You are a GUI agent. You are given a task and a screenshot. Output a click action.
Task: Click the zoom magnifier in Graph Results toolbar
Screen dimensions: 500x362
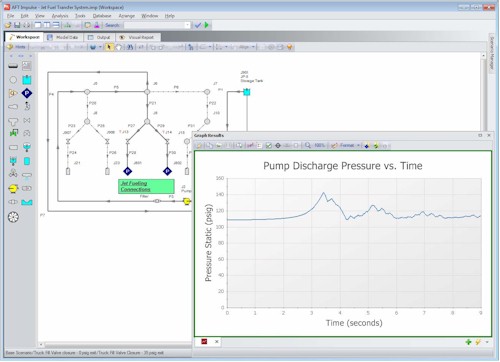308,145
